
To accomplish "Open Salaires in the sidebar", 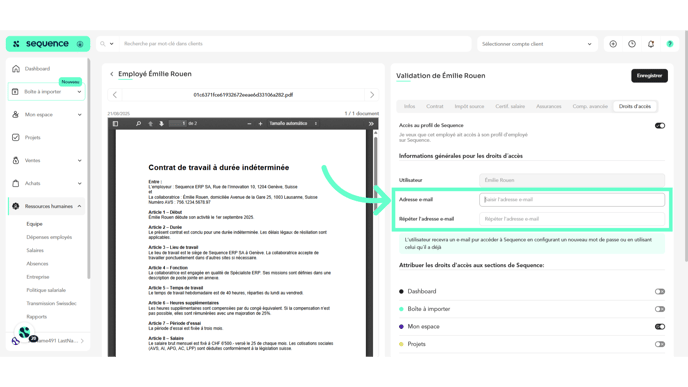I will coord(35,250).
